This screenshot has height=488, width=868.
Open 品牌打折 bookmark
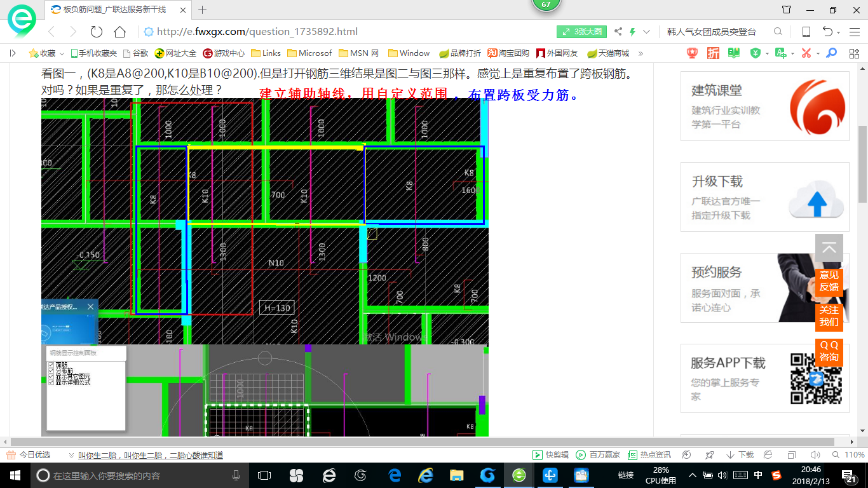tap(460, 53)
